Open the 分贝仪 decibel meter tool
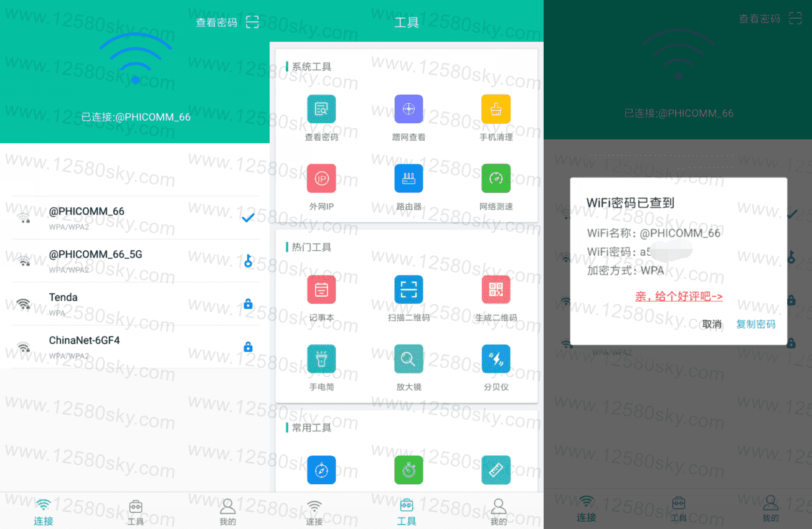The image size is (812, 529). [x=496, y=358]
